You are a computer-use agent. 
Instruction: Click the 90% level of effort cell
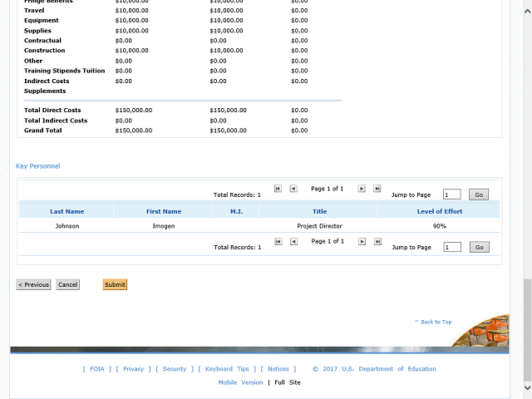pyautogui.click(x=440, y=226)
